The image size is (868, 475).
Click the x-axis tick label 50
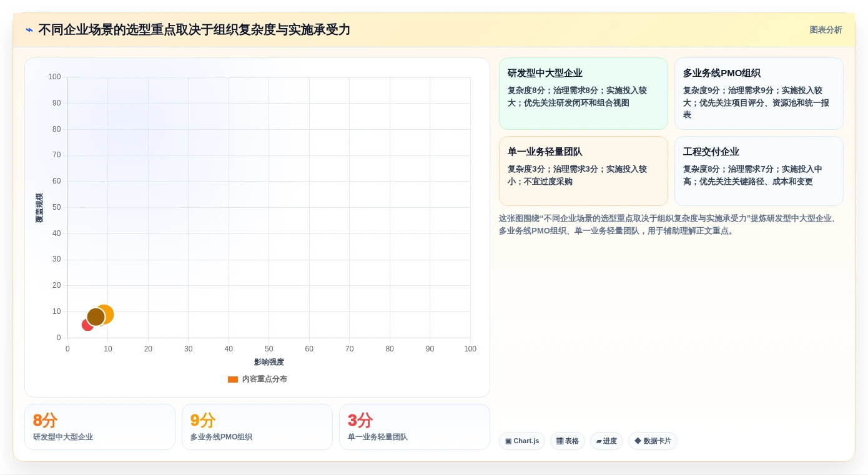click(x=269, y=349)
